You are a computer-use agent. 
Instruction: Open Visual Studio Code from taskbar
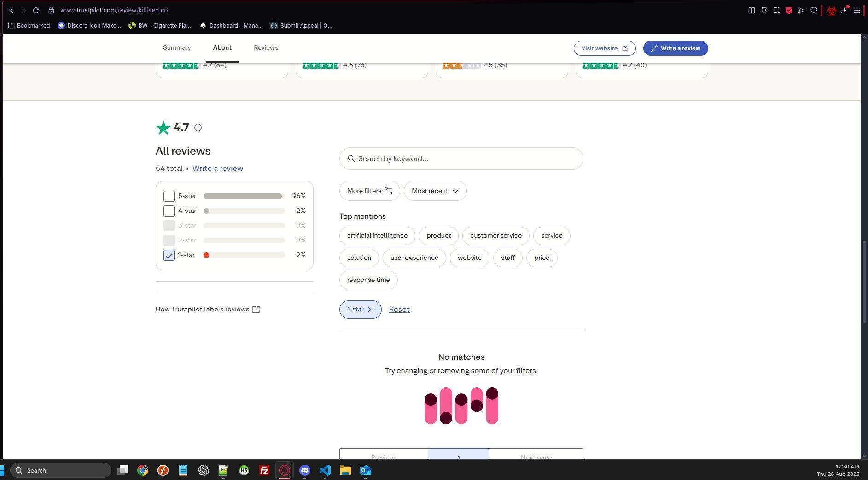325,470
